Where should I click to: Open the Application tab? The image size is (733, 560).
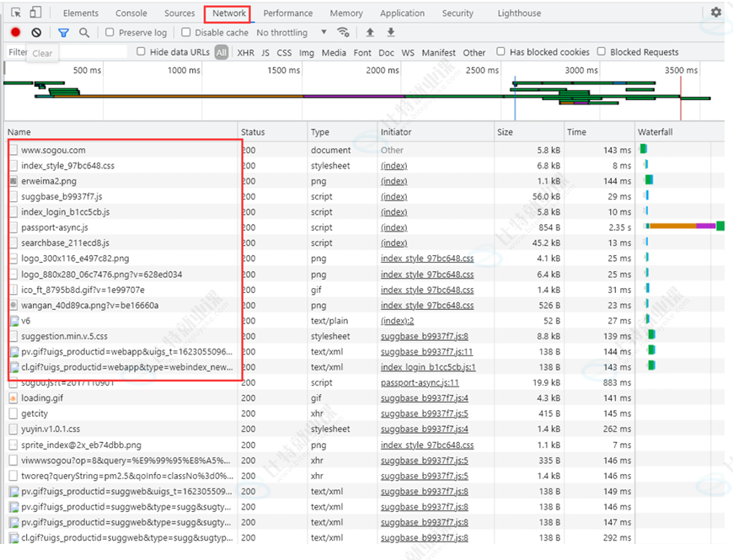coord(403,13)
